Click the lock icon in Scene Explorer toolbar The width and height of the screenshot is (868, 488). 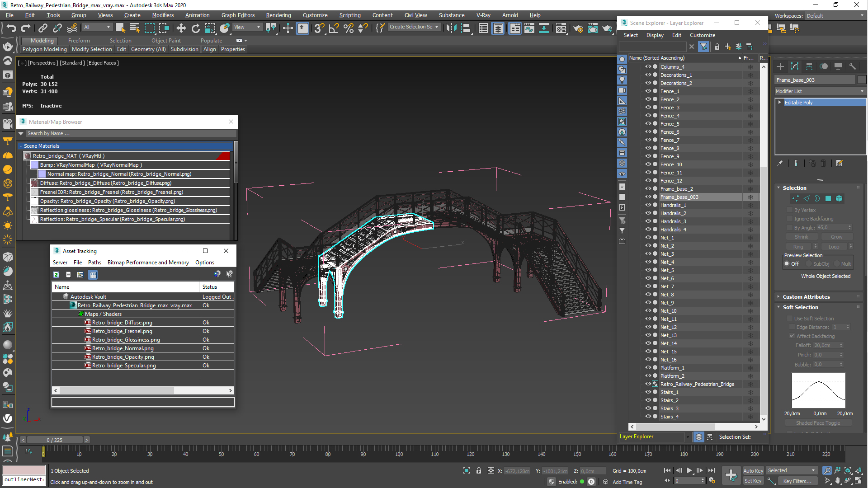pyautogui.click(x=717, y=47)
